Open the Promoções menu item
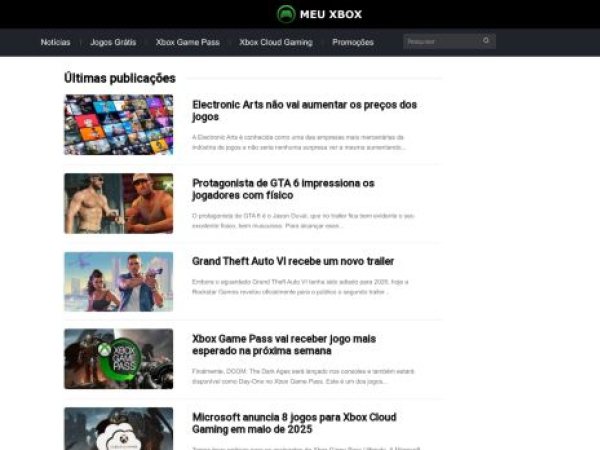This screenshot has width=600, height=450. click(x=353, y=42)
